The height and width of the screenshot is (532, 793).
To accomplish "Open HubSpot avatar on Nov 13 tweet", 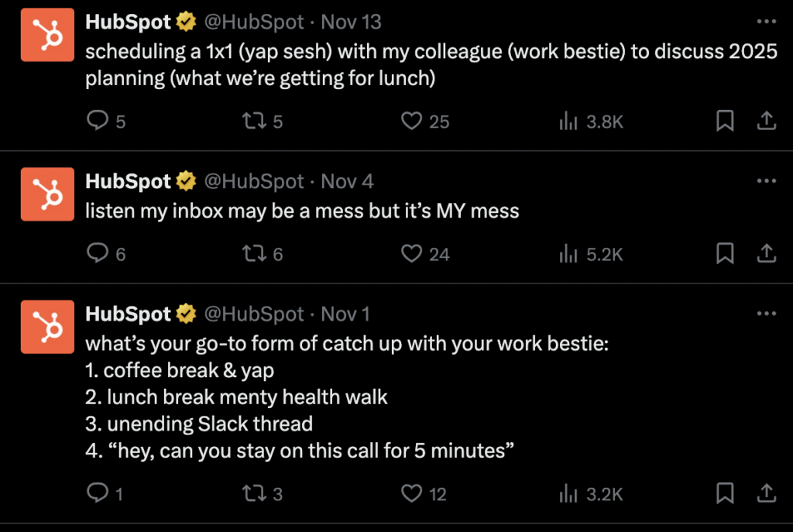I will pos(48,36).
